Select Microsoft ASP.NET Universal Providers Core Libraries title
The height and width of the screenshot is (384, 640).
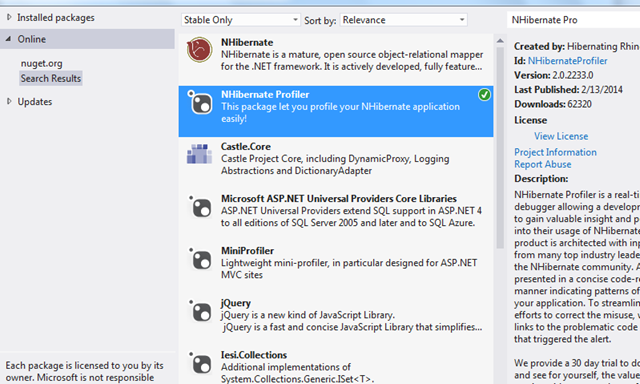tap(339, 198)
